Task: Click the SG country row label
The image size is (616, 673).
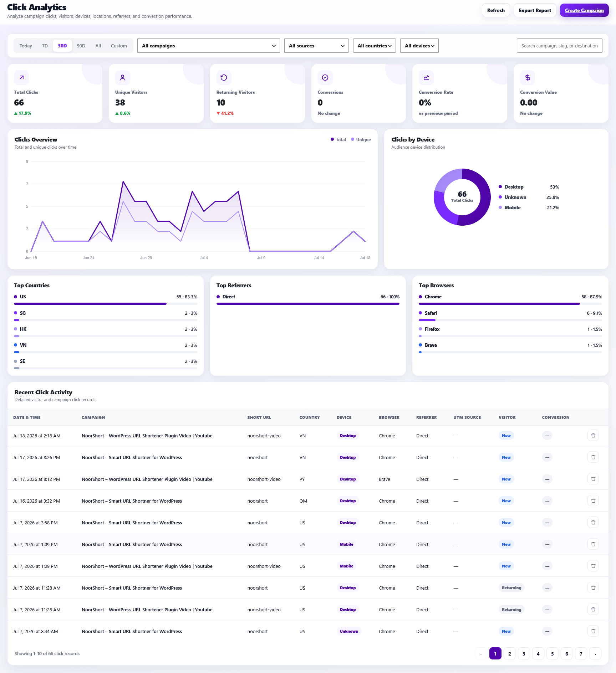Action: click(x=23, y=313)
